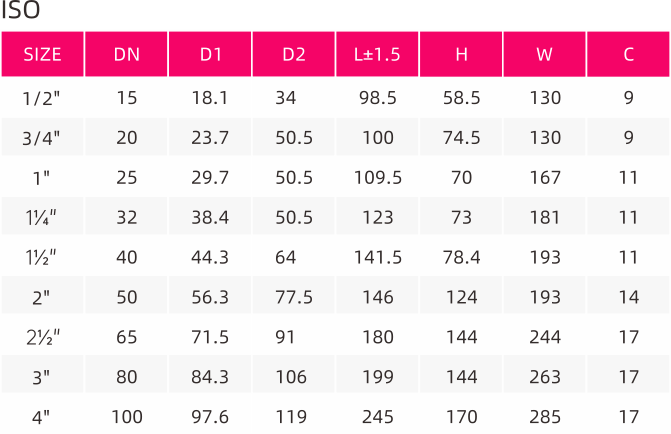
Task: Click the L±1.5 column header
Action: 377,54
